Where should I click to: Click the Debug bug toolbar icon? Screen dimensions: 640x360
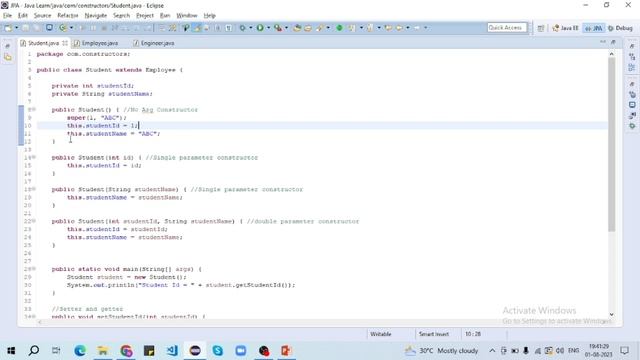pos(242,28)
